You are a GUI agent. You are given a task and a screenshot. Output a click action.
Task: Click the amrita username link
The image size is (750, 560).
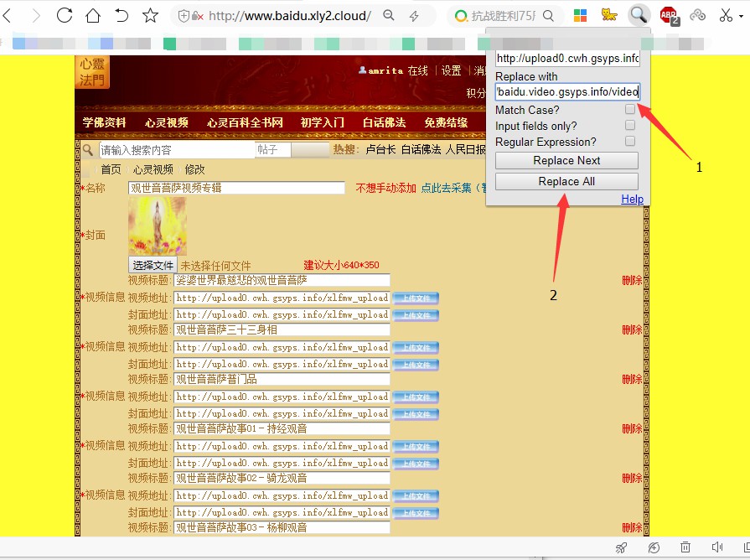point(385,70)
